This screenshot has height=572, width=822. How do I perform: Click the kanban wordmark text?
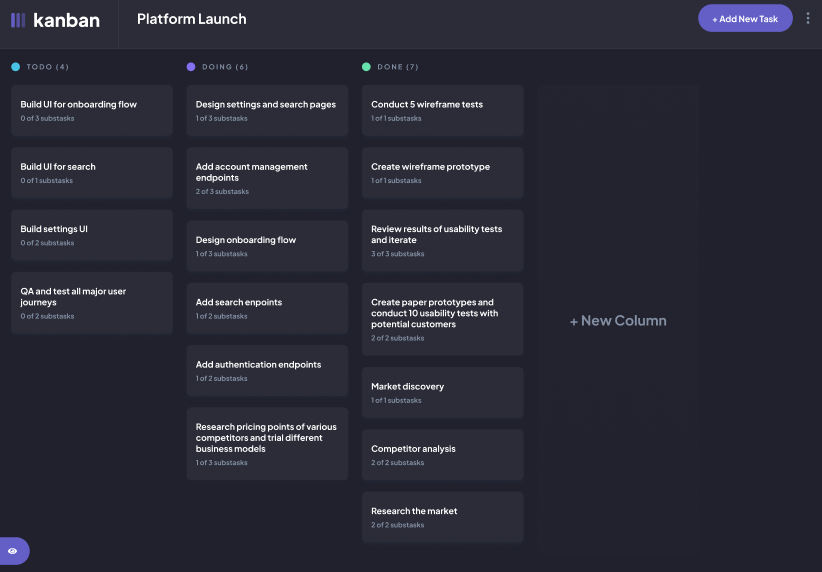[x=67, y=20]
